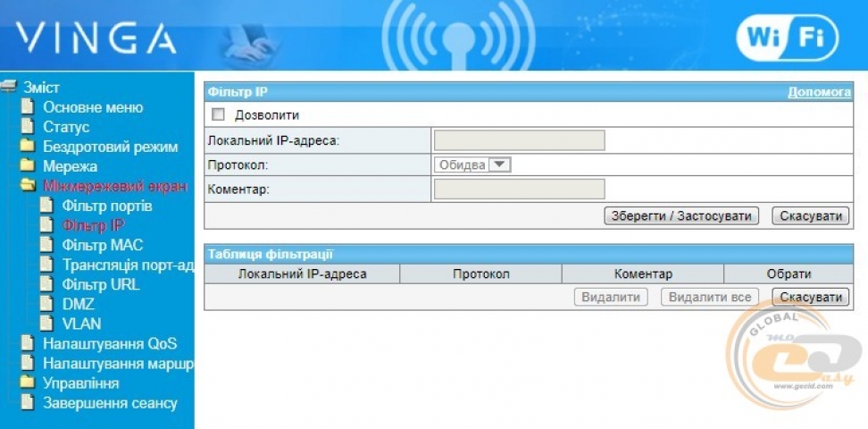Collapse the Міжмережевий екран section
The width and height of the screenshot is (868, 429).
(x=114, y=186)
